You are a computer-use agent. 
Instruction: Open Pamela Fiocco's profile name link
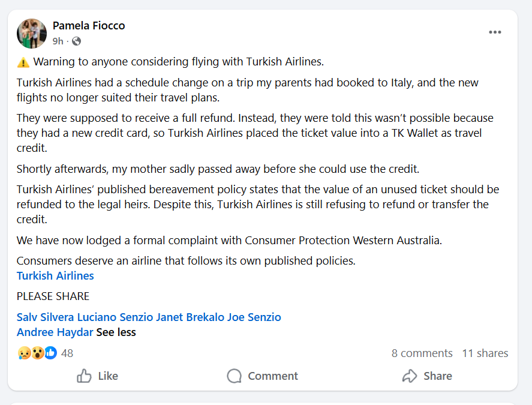pos(89,25)
